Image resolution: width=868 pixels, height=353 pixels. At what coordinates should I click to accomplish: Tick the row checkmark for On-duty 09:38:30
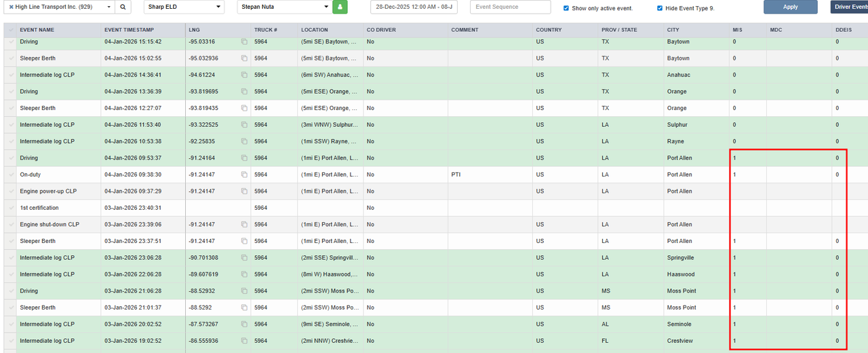tap(11, 175)
